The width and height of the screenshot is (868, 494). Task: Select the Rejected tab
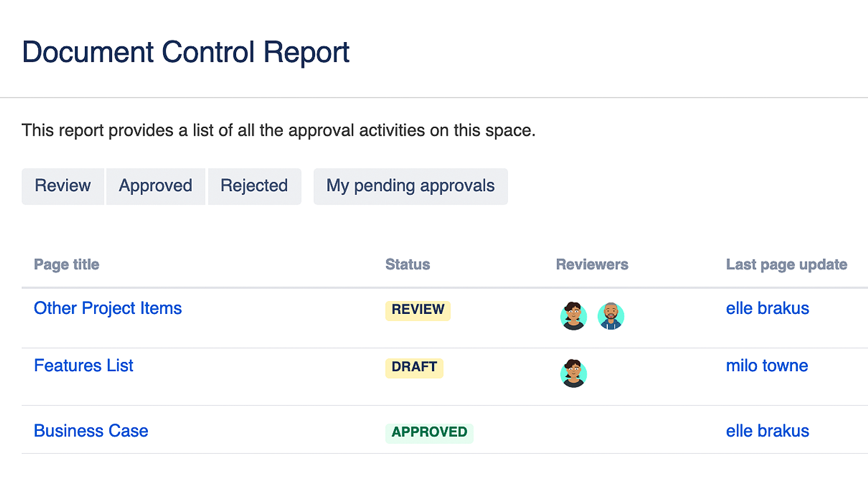pyautogui.click(x=254, y=186)
